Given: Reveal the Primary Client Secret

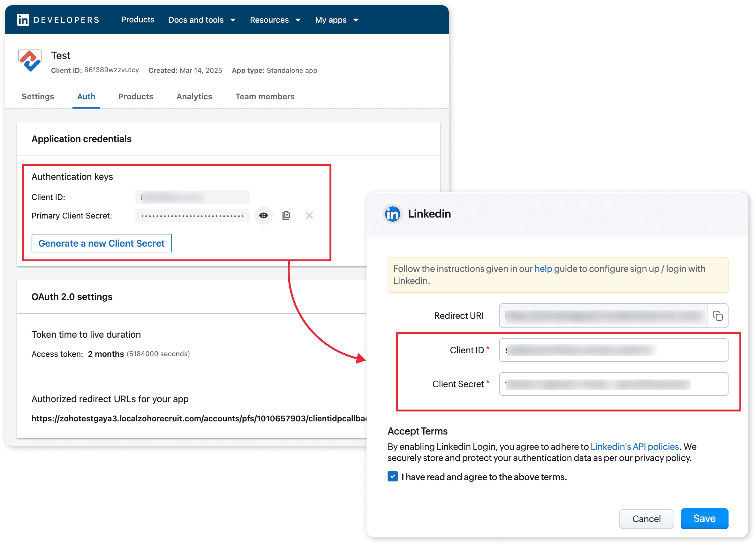Looking at the screenshot, I should tap(263, 215).
